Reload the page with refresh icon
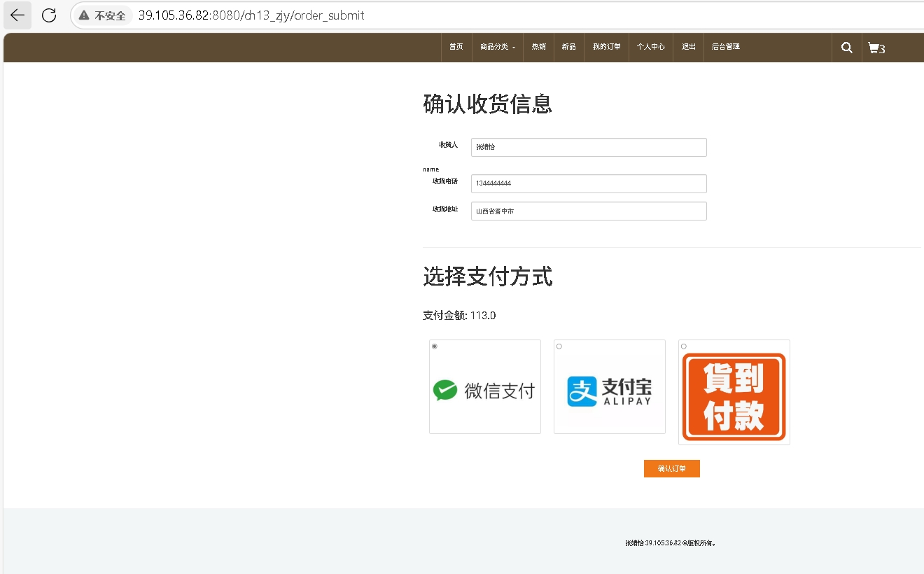This screenshot has height=574, width=924. click(x=49, y=15)
